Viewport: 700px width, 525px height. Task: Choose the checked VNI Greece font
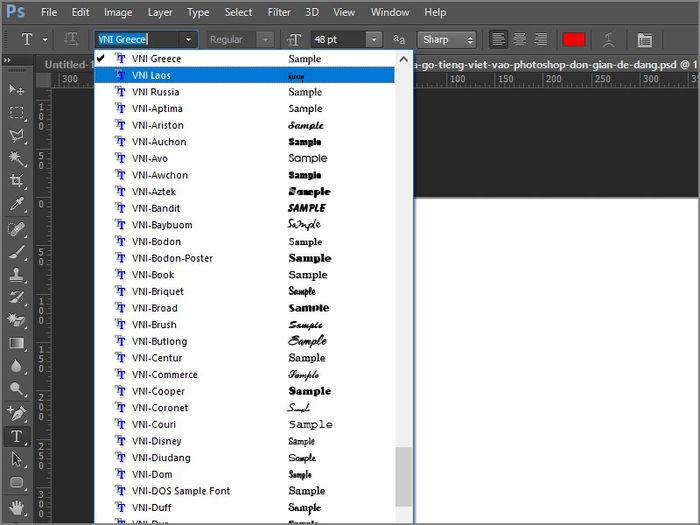pyautogui.click(x=244, y=58)
